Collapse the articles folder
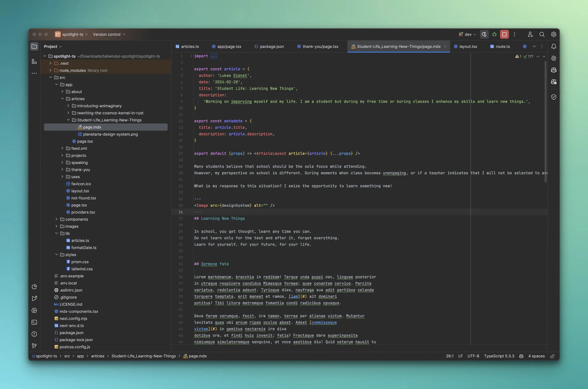The width and height of the screenshot is (588, 389). point(63,99)
